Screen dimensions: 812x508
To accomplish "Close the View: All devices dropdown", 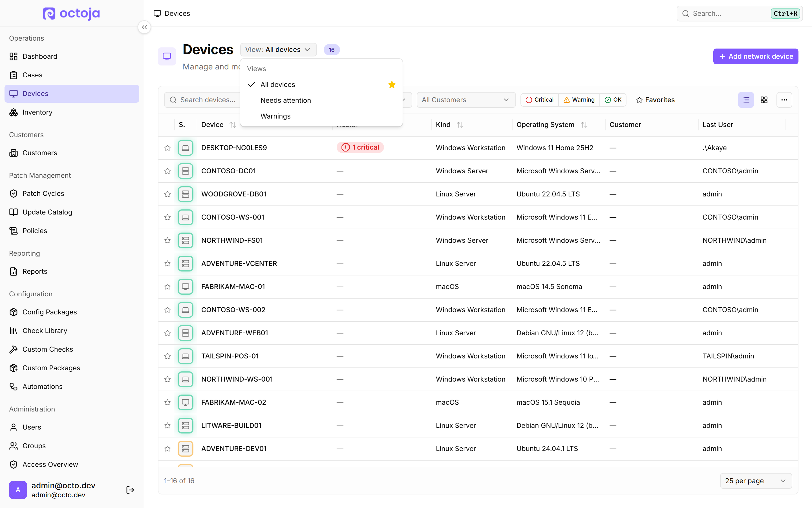I will pyautogui.click(x=279, y=50).
